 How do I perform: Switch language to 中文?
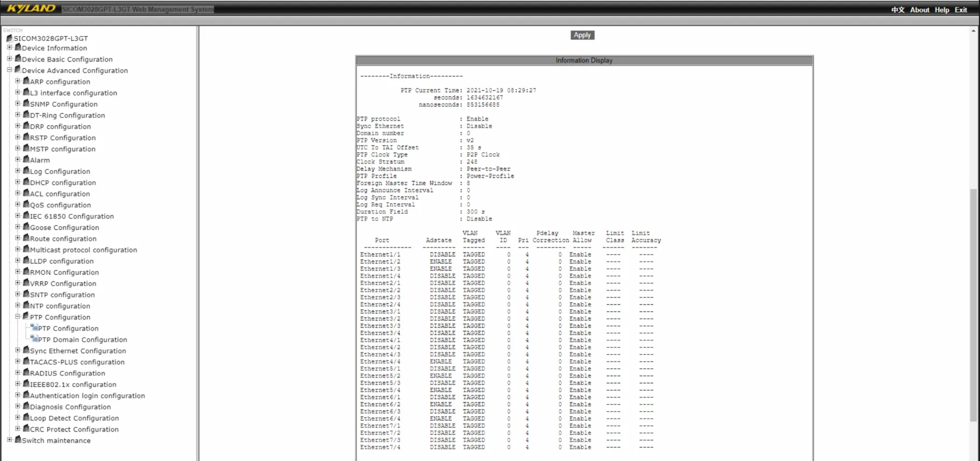click(898, 10)
